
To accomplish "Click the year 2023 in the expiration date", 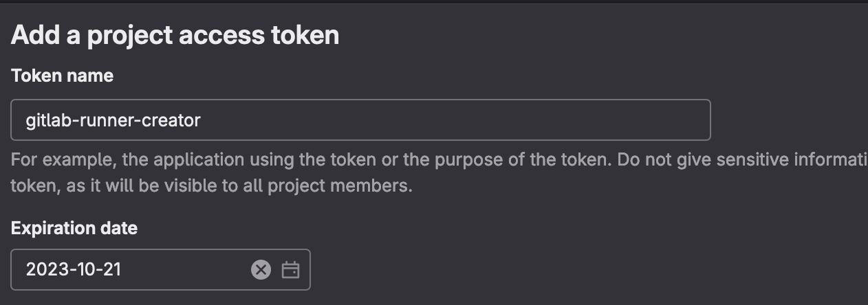I will tap(45, 270).
